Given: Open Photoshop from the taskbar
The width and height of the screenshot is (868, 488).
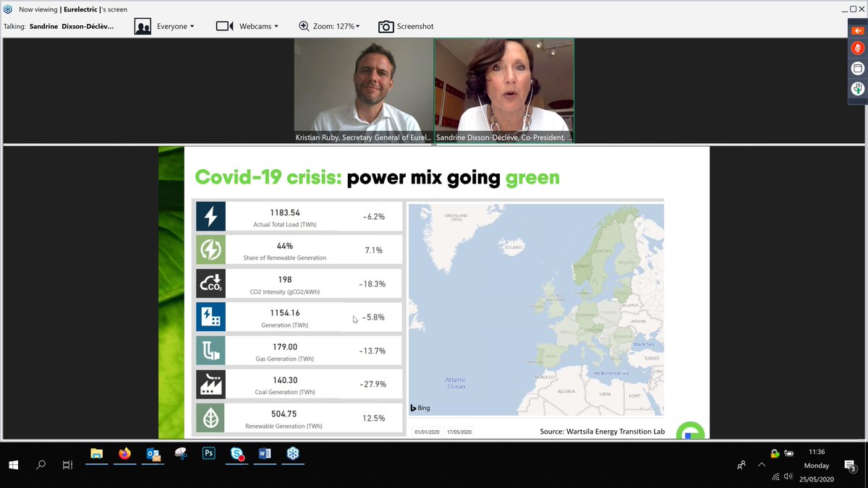Looking at the screenshot, I should tap(208, 455).
